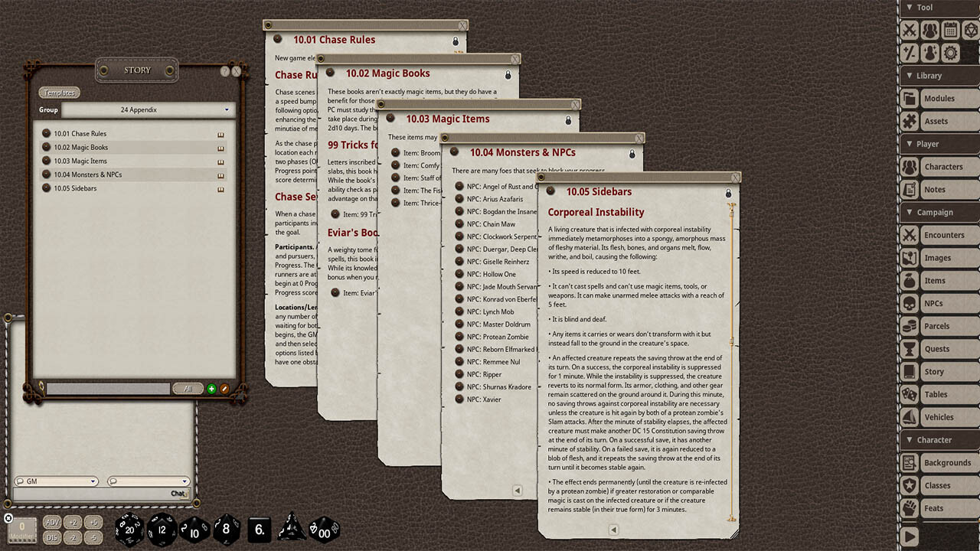Toggle the lock on 10.01 Chase Rules
This screenshot has height=551, width=980.
click(x=455, y=41)
